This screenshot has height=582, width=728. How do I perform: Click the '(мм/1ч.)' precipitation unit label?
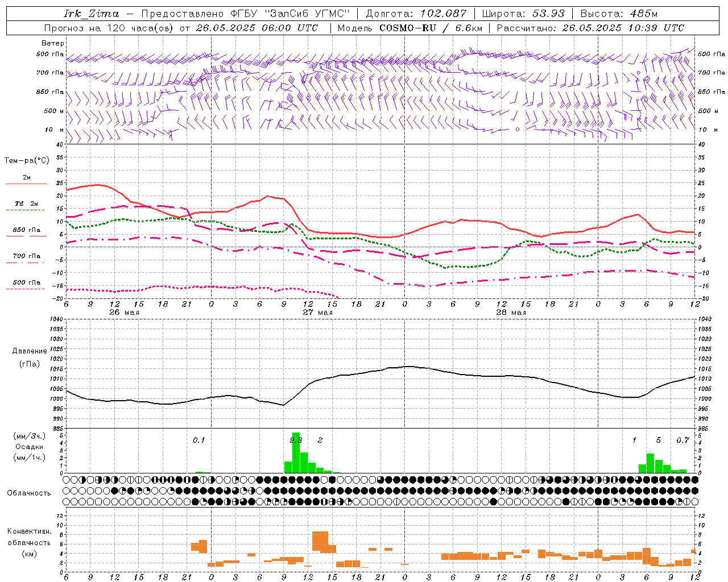pos(30,458)
